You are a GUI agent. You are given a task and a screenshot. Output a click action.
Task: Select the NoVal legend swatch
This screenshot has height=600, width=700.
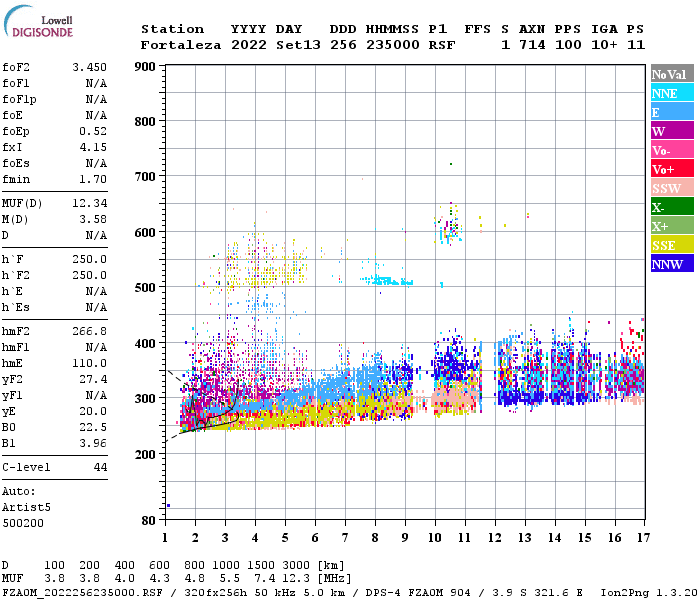[x=672, y=74]
